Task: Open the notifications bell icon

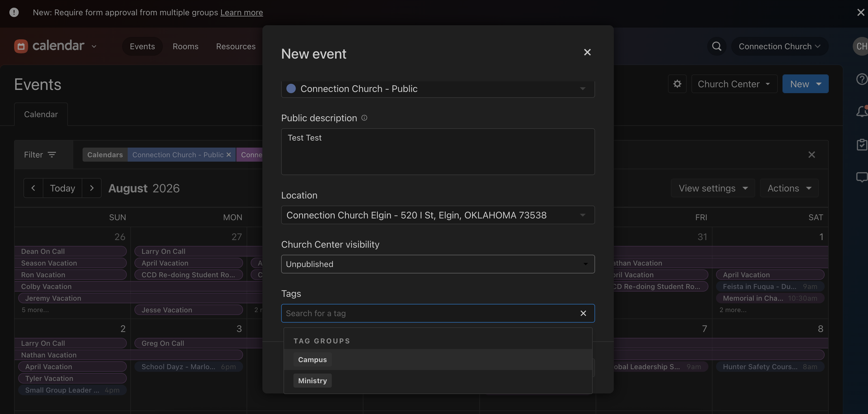Action: 862,111
